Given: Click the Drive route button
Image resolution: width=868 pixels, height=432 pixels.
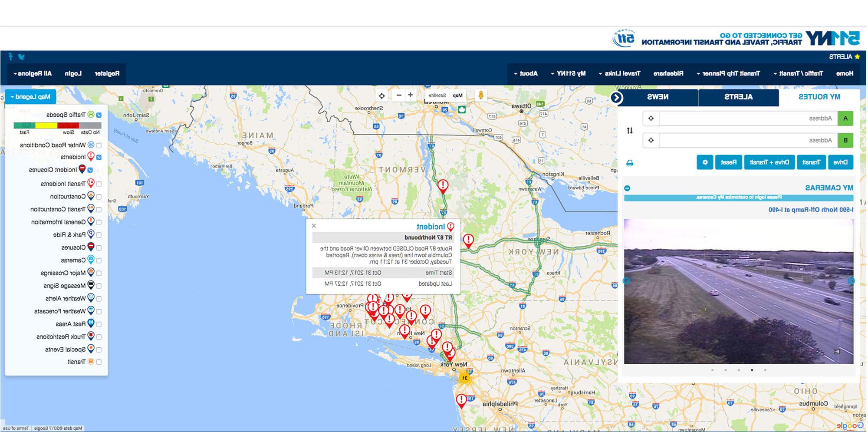Looking at the screenshot, I should pyautogui.click(x=841, y=162).
